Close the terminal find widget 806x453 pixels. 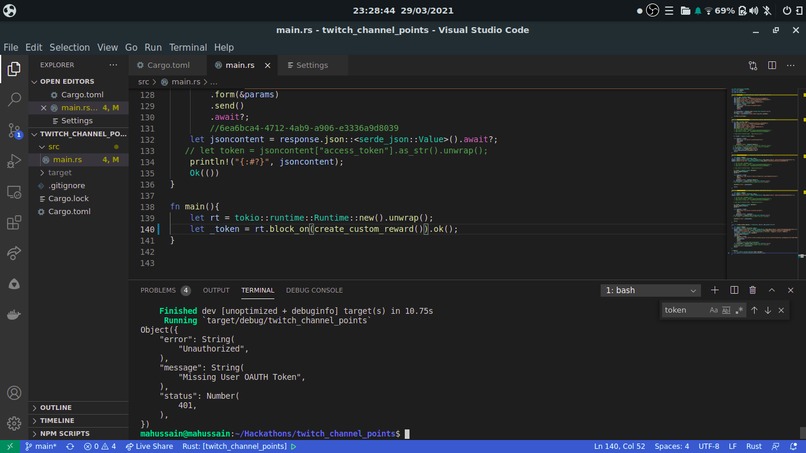click(781, 310)
